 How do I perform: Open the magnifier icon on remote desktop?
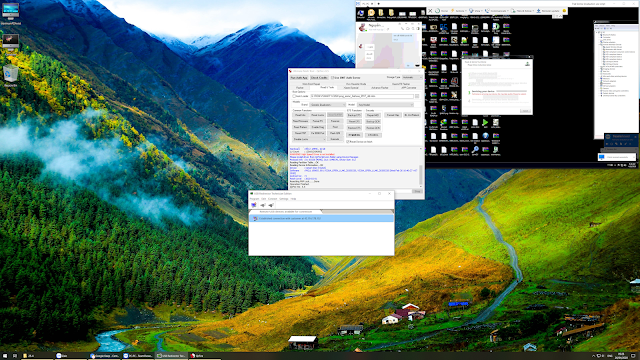click(x=475, y=150)
